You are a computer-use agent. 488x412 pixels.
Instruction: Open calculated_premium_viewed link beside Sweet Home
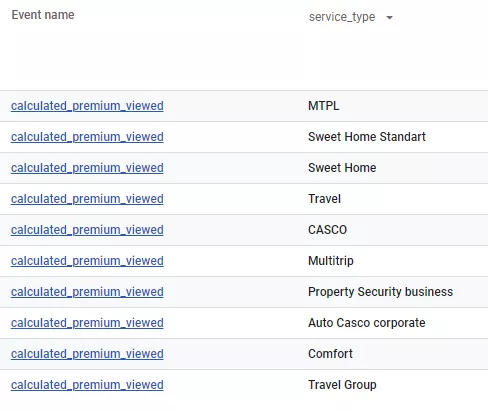pyautogui.click(x=87, y=168)
